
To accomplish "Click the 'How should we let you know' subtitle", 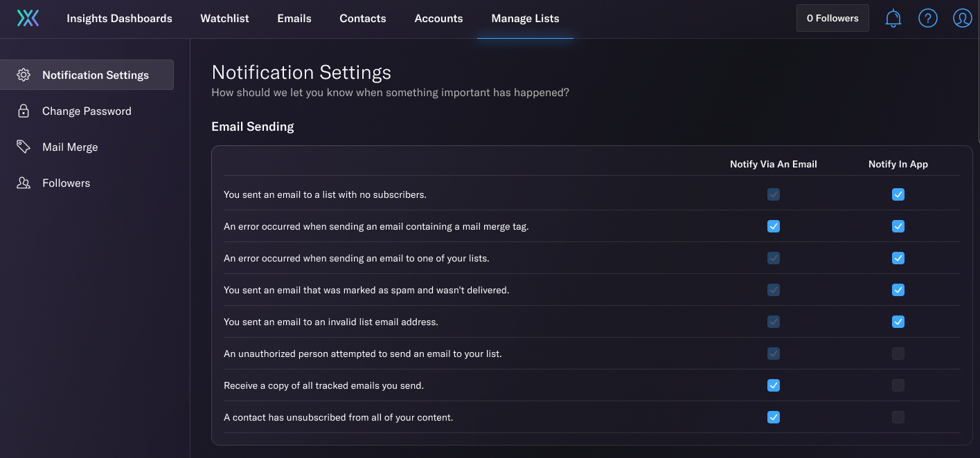I will [390, 92].
